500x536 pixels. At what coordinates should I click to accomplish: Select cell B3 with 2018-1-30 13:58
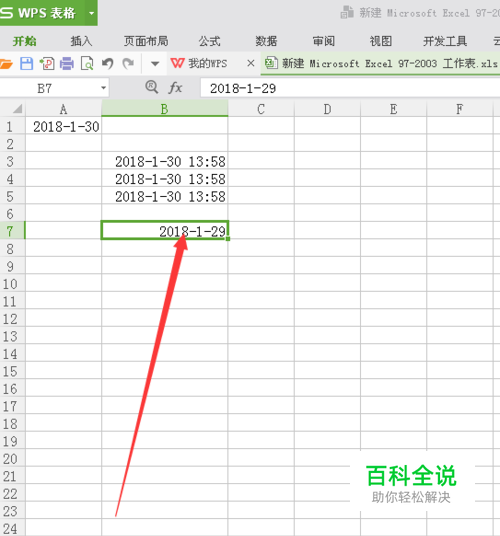pos(164,161)
